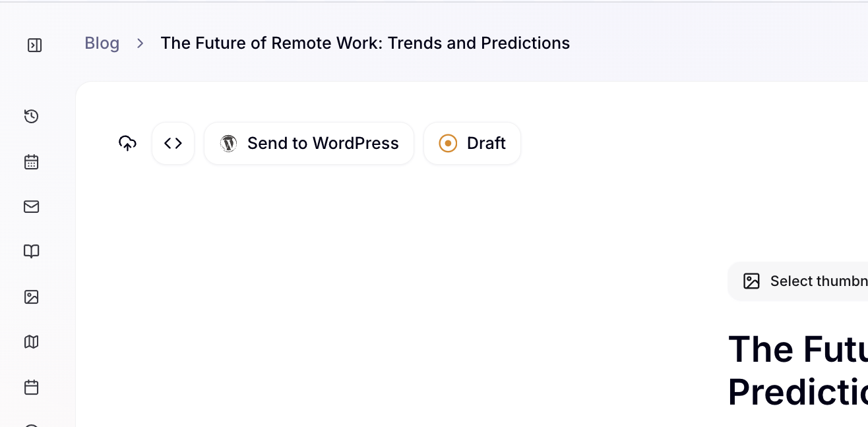This screenshot has width=868, height=427.
Task: Open version history from the sidebar
Action: tap(31, 117)
